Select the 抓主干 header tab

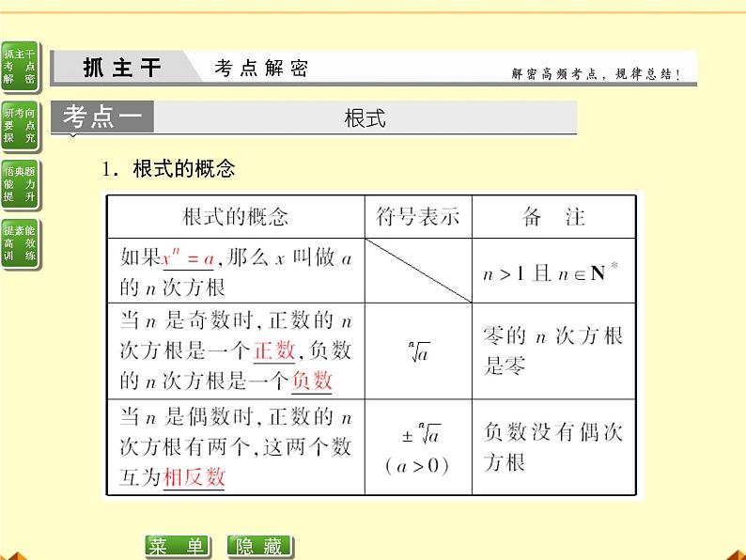point(122,69)
